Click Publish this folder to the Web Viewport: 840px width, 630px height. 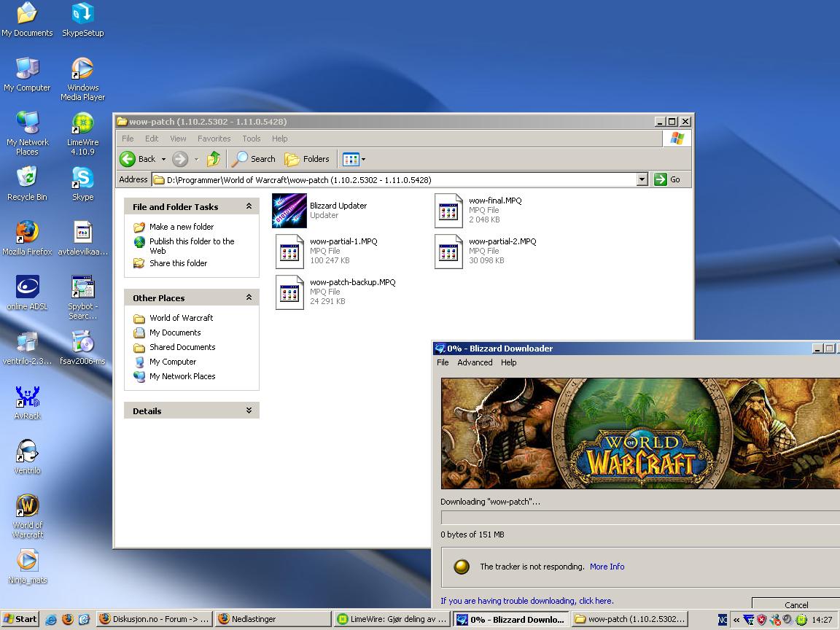(192, 246)
